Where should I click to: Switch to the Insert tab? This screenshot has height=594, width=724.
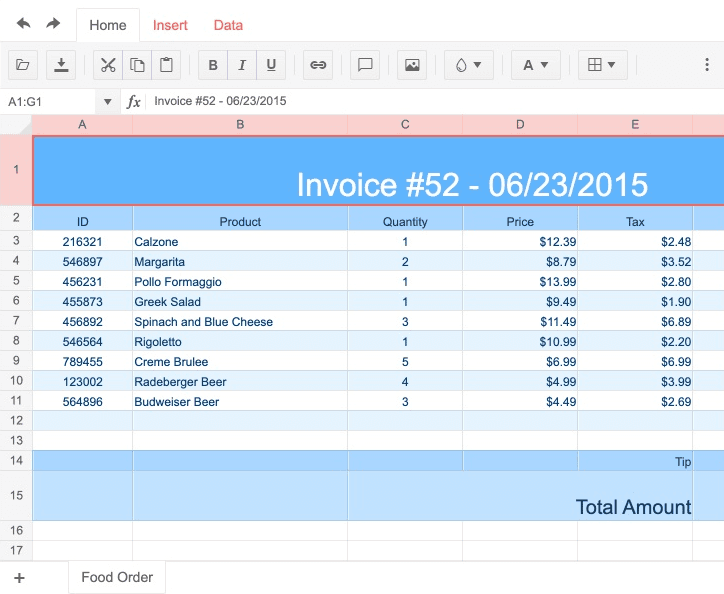[x=170, y=25]
